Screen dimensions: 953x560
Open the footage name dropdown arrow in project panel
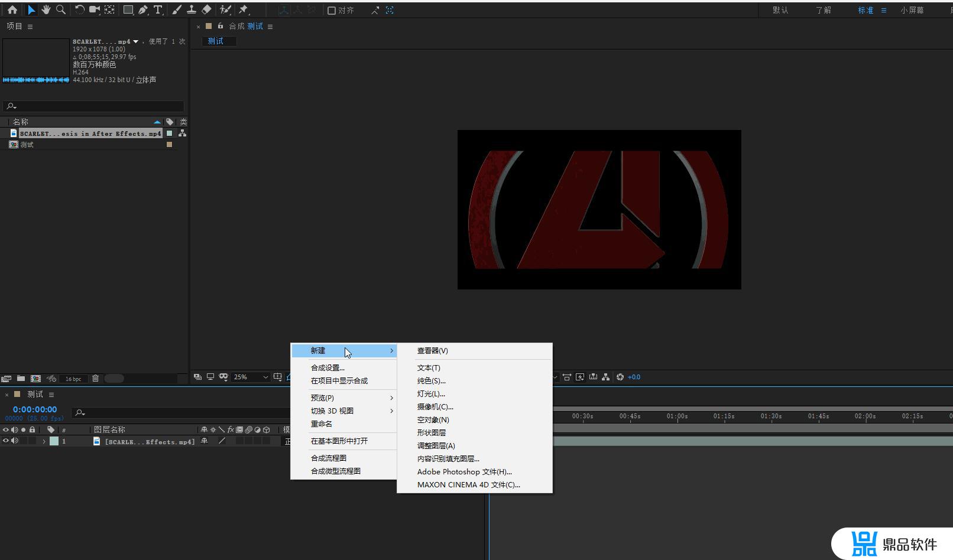[x=135, y=41]
